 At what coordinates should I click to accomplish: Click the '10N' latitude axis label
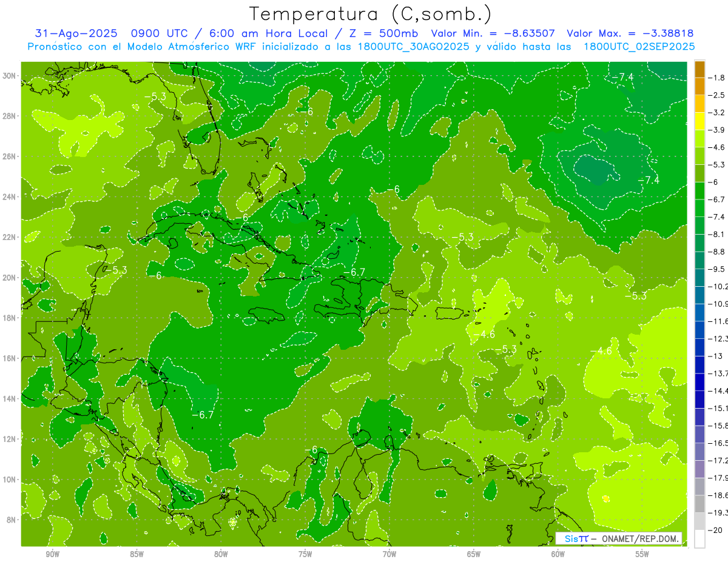click(x=10, y=480)
